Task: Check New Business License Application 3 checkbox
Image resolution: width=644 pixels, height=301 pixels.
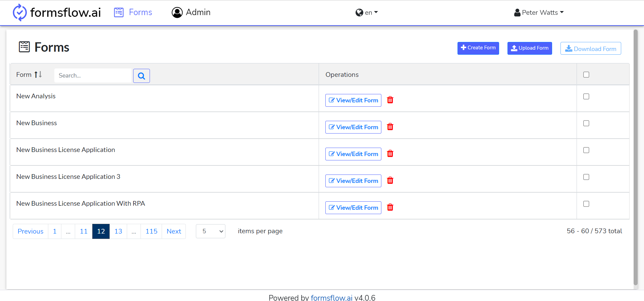Action: pos(586,177)
